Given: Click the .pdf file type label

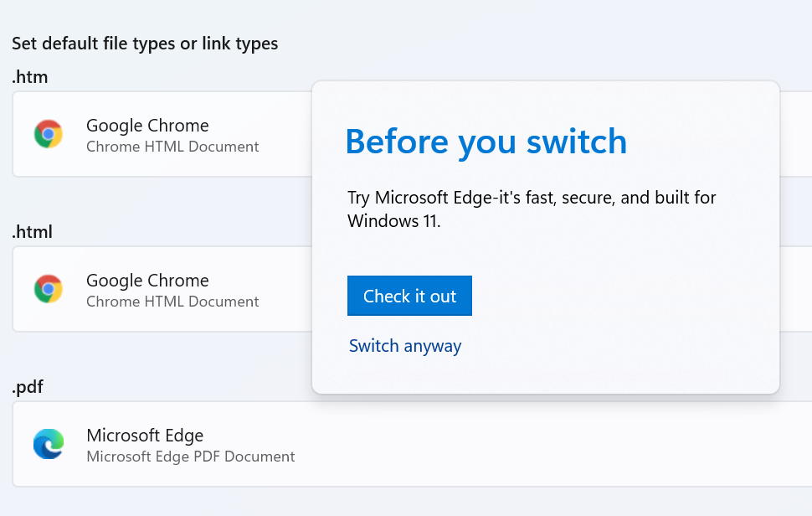Looking at the screenshot, I should (28, 387).
